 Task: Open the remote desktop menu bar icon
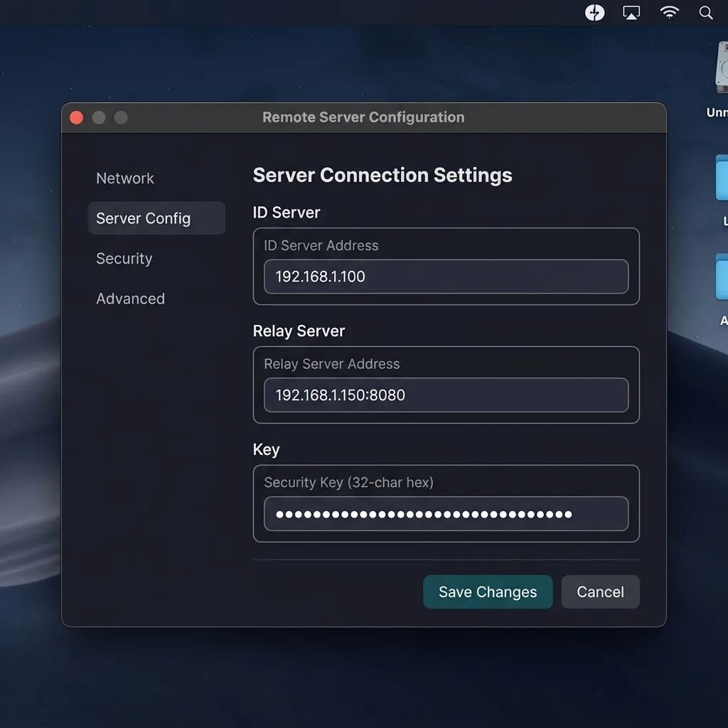point(595,13)
